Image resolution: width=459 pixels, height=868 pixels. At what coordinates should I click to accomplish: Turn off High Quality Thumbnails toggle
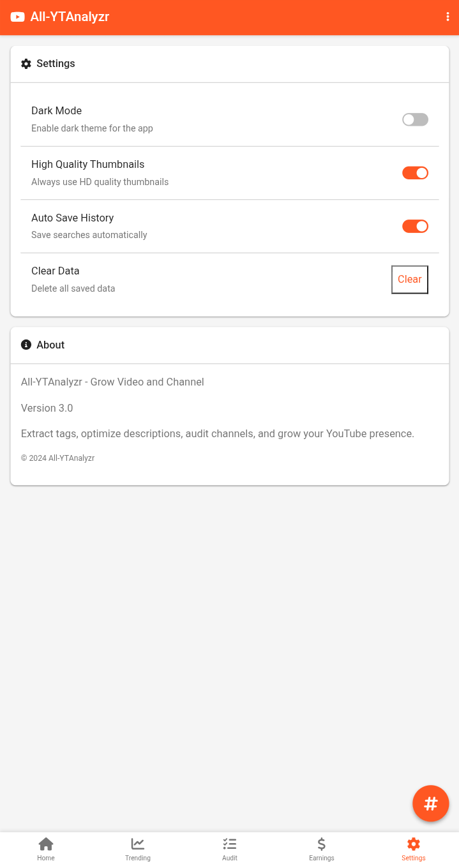coord(415,173)
